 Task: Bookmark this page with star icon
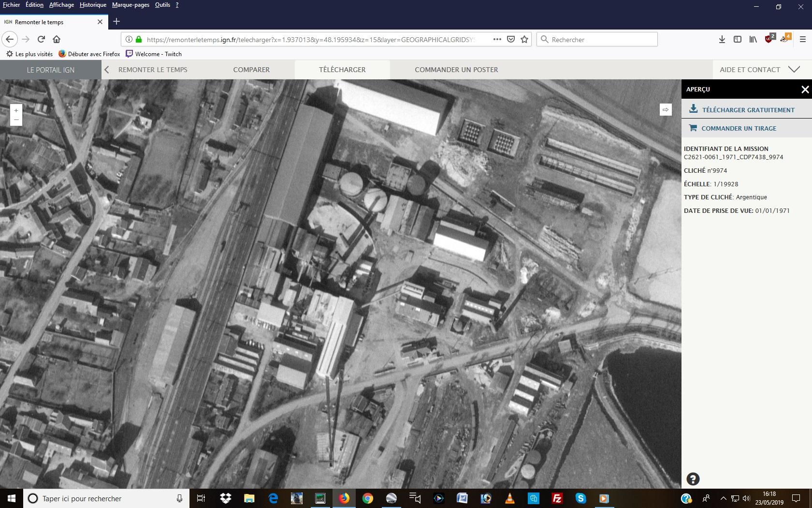point(524,40)
